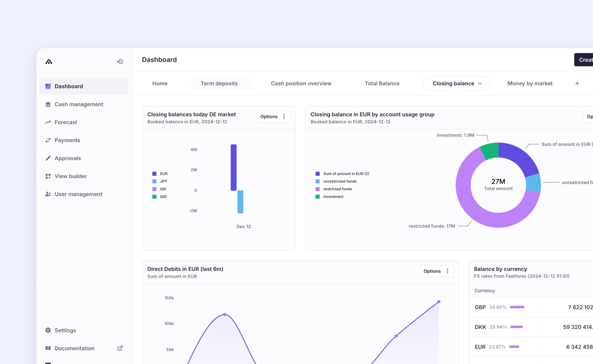Click the three-dot icon on the Closing balances DE card

(284, 117)
